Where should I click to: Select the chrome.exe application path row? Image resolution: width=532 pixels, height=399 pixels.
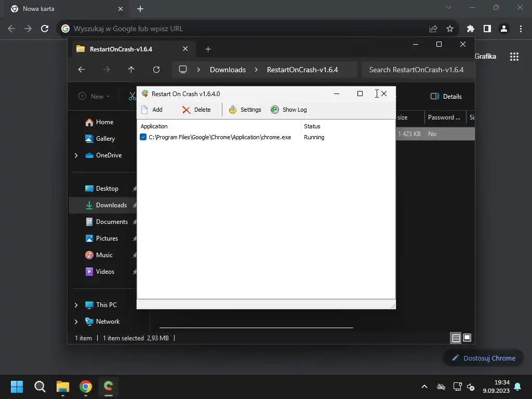[x=220, y=137]
